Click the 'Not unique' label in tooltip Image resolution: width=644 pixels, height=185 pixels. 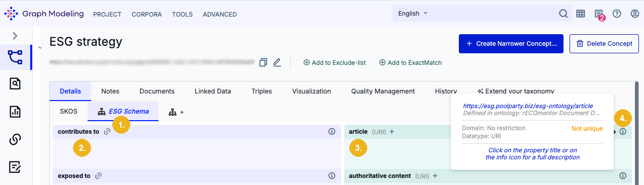(x=587, y=129)
